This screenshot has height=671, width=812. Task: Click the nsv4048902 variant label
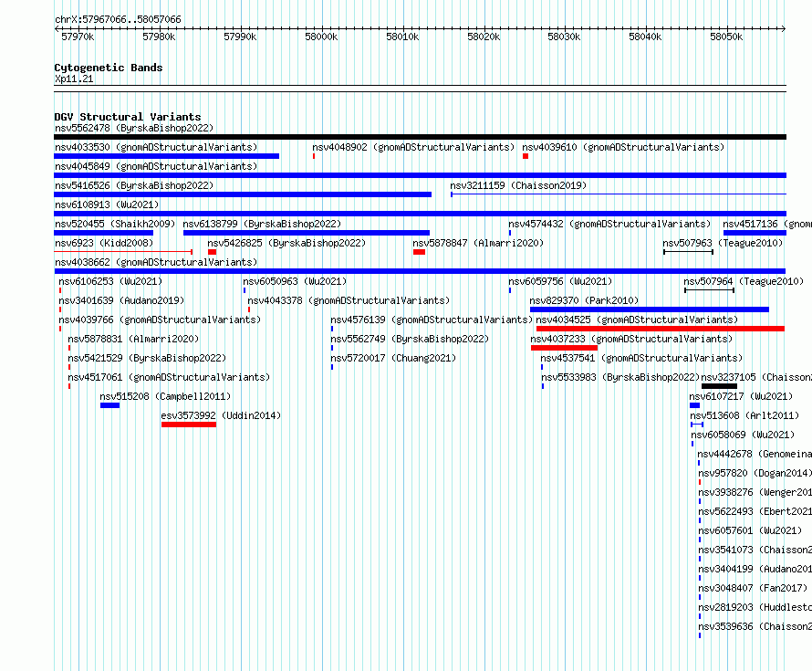pyautogui.click(x=413, y=147)
